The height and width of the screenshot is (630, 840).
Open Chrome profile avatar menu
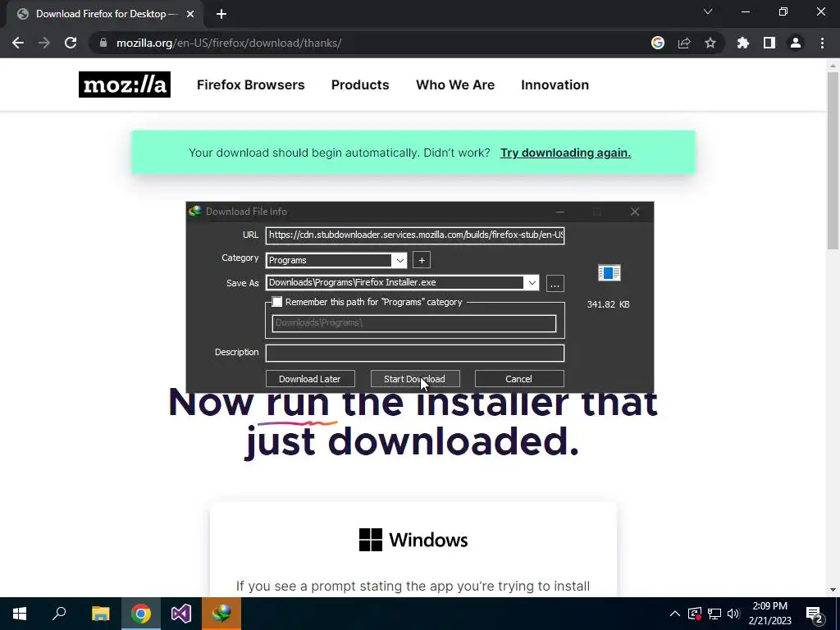(796, 43)
